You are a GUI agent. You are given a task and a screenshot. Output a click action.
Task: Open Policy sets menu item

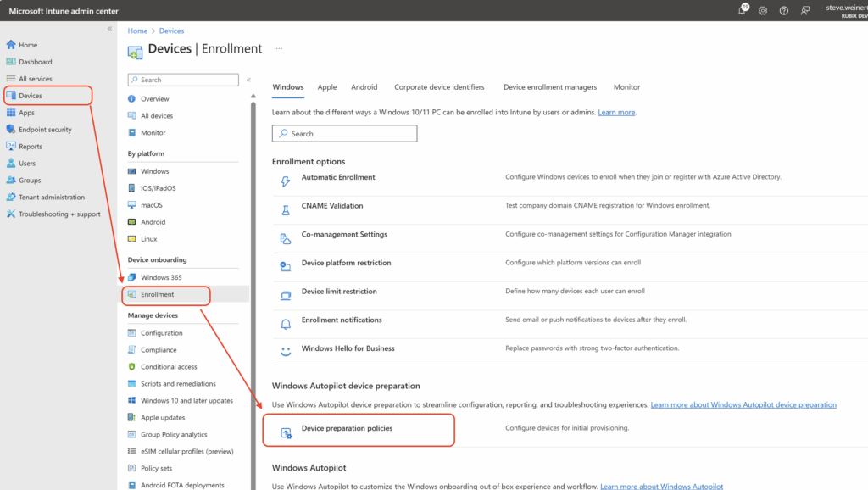pos(157,469)
